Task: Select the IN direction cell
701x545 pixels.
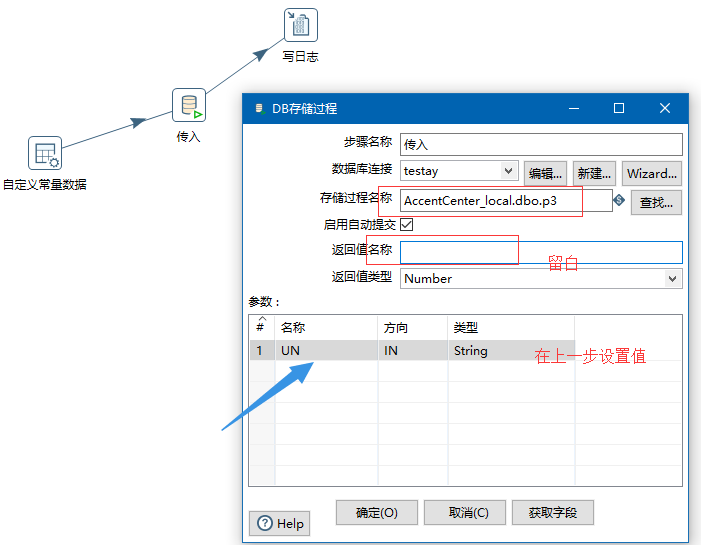Action: point(413,351)
